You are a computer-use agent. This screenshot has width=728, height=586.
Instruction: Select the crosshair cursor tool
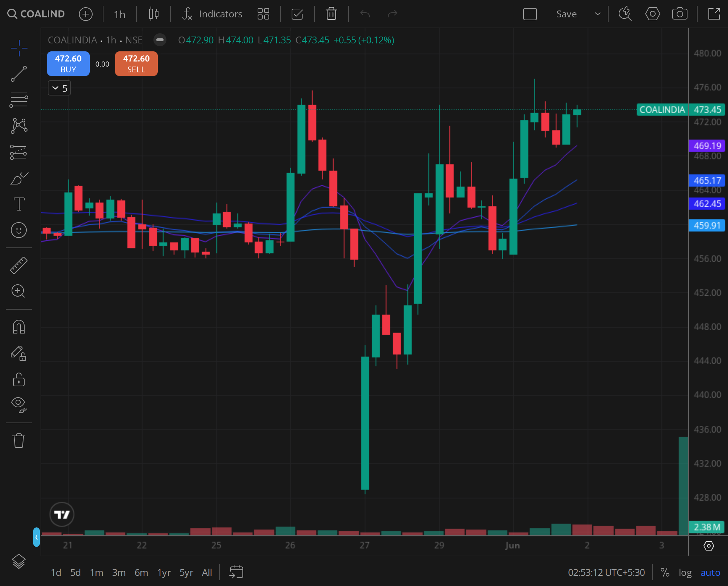19,48
